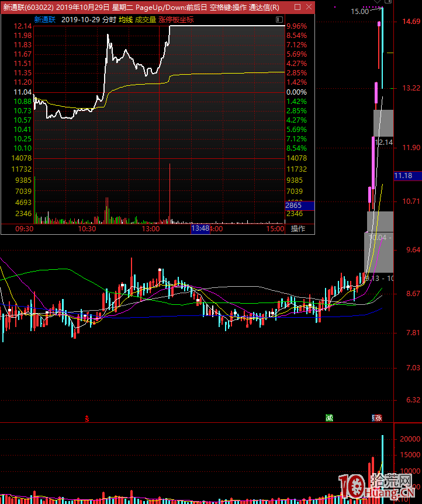The image size is (422, 504).
Task: Click the 15000 volume axis label
Action: pos(410,455)
